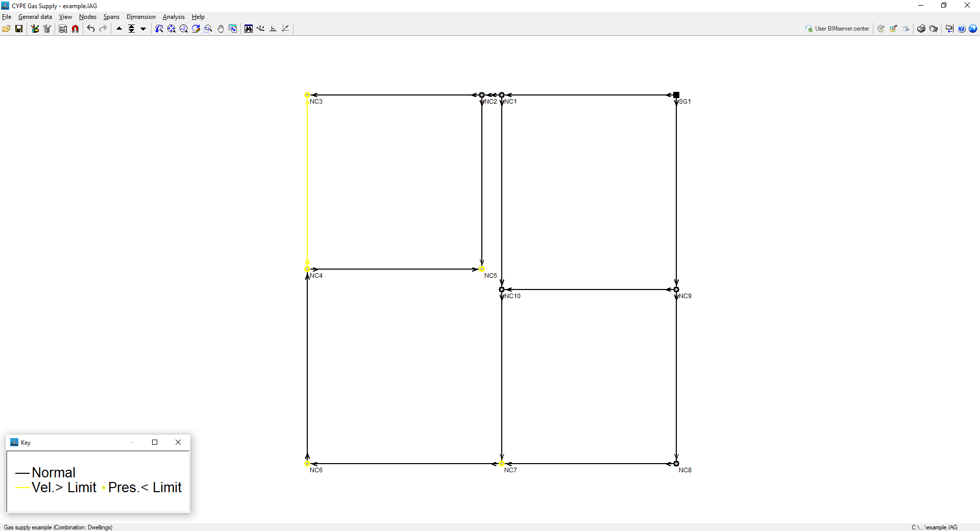This screenshot has width=980, height=531.
Task: Select node NC9 circle in the network
Action: 676,289
